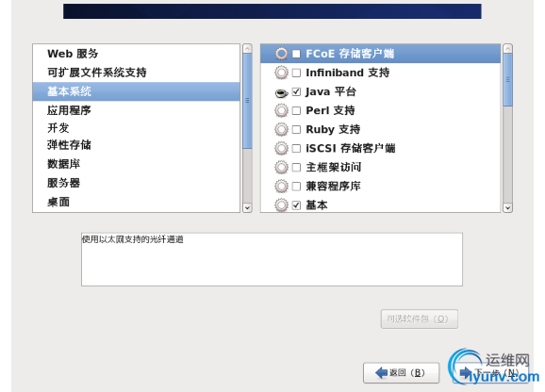Tick the Infiniband 支持 checkbox
This screenshot has width=545, height=392.
[x=296, y=73]
